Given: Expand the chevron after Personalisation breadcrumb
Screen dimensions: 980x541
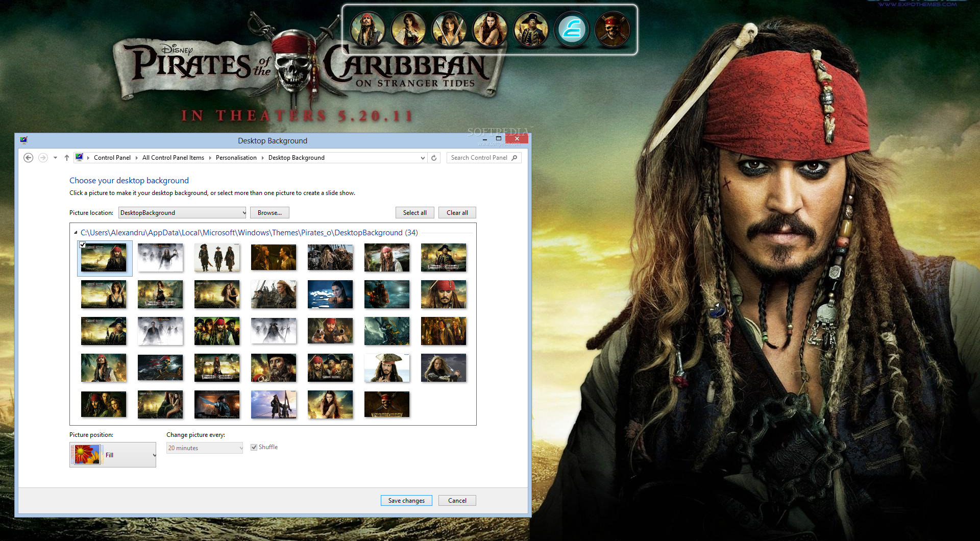Looking at the screenshot, I should pyautogui.click(x=262, y=158).
